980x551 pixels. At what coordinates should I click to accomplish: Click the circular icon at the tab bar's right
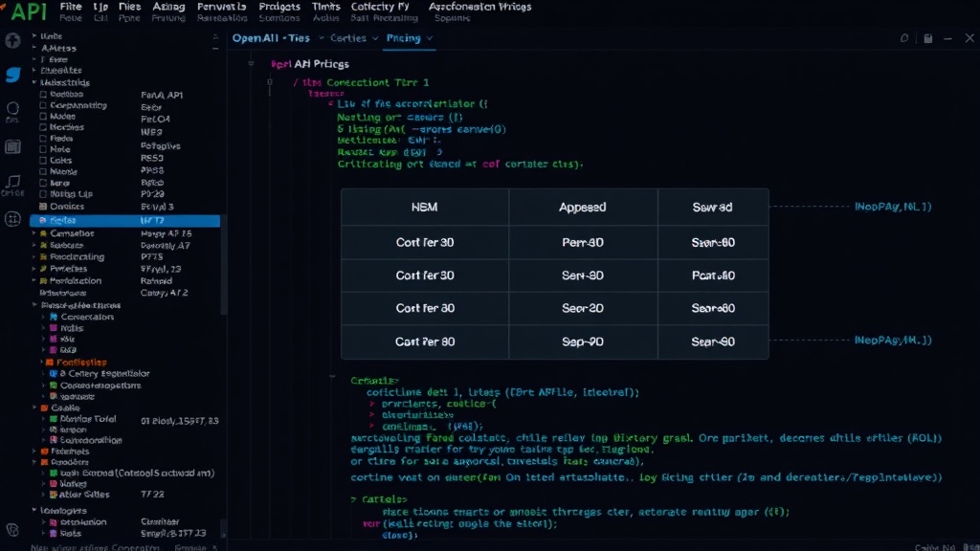click(x=904, y=38)
